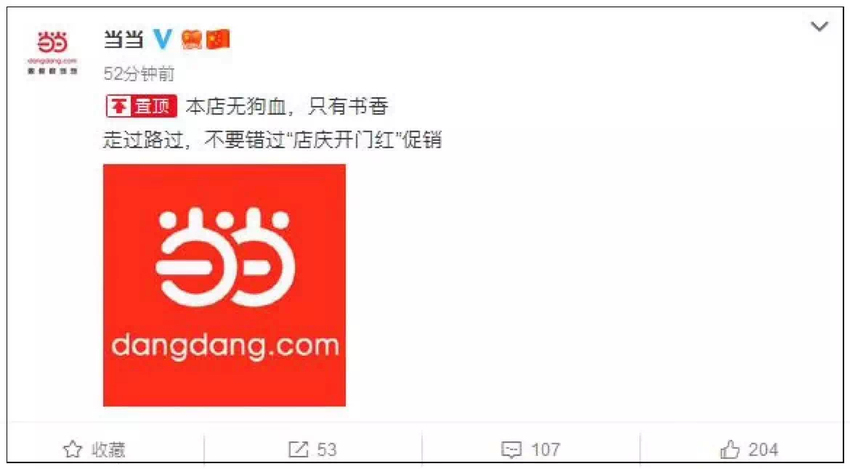This screenshot has height=469, width=850.
Task: Click the post text 本店无狗血，只有书香
Action: coord(287,106)
